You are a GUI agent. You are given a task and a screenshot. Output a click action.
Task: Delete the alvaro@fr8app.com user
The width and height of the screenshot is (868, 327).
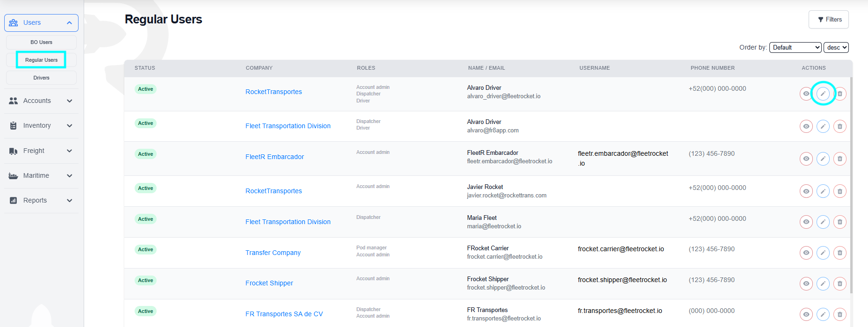(x=839, y=126)
